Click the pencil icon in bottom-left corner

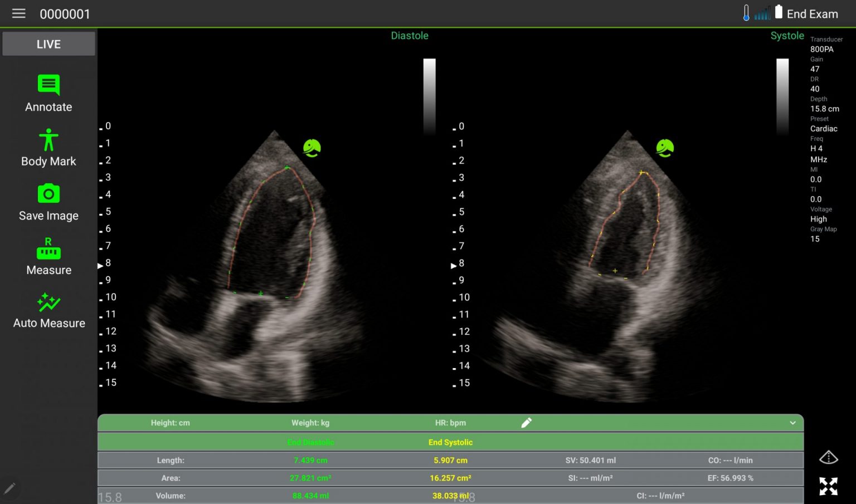[x=9, y=488]
